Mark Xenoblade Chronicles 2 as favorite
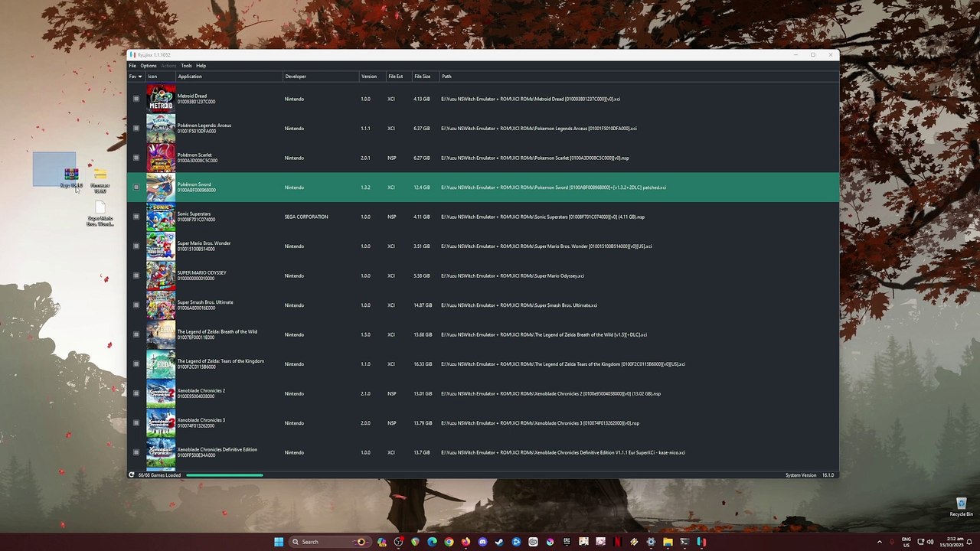This screenshot has width=980, height=551. pos(136,393)
